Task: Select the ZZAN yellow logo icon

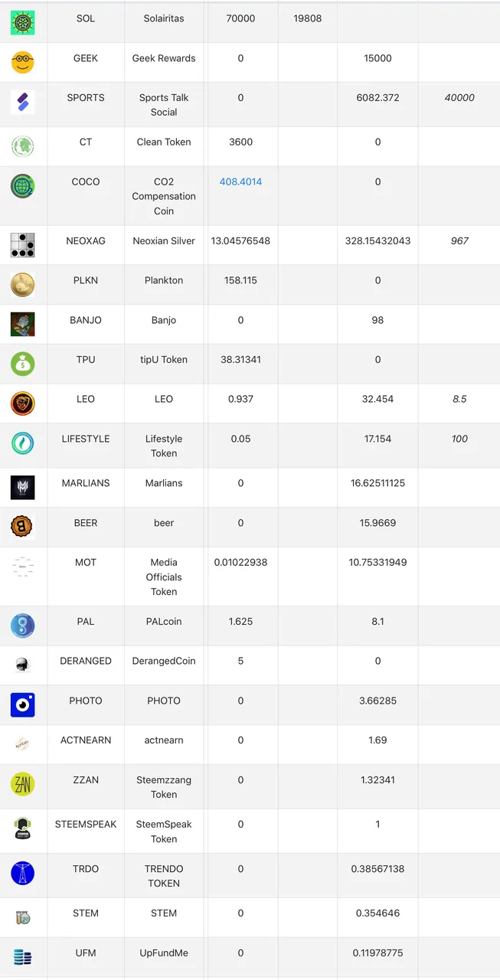Action: tap(23, 785)
